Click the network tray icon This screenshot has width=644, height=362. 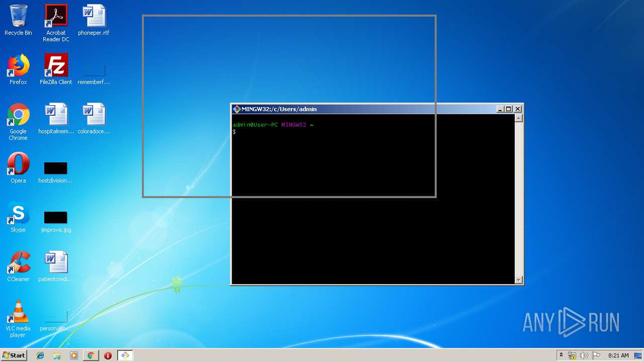pyautogui.click(x=572, y=355)
